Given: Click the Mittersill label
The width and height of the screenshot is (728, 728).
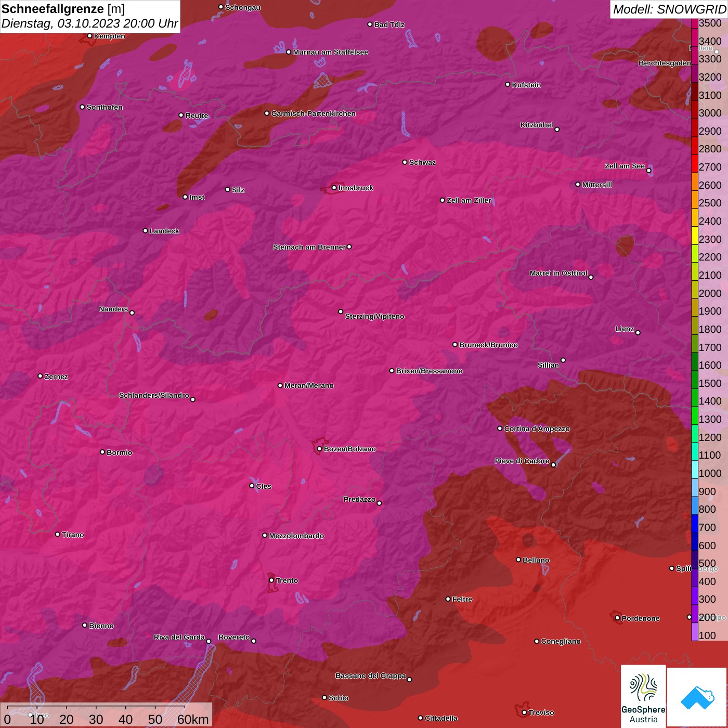Looking at the screenshot, I should coord(597,185).
